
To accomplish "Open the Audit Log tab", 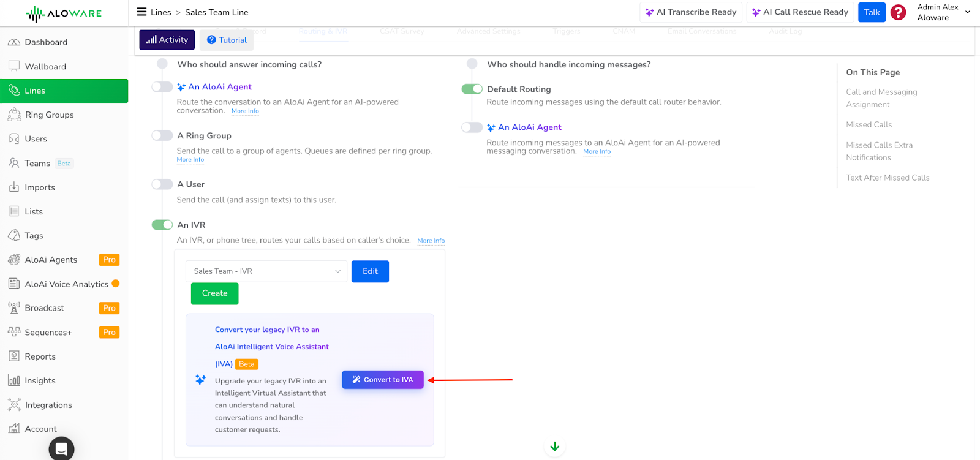I will coord(785,31).
